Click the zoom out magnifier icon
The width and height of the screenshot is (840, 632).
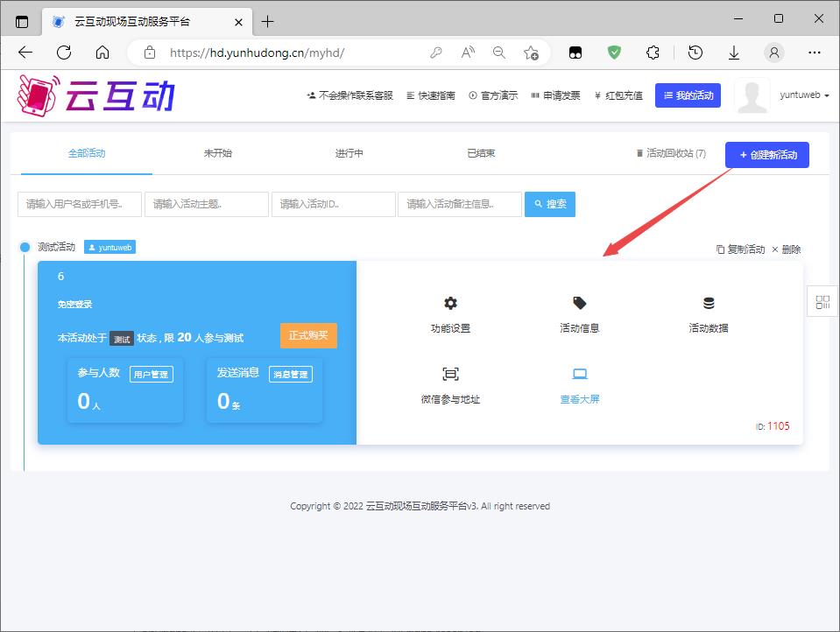pos(498,53)
